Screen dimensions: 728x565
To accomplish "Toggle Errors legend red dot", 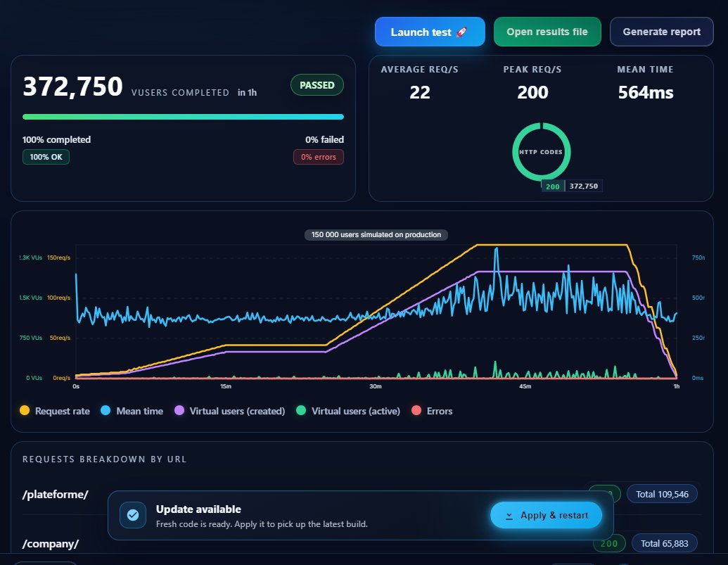I will point(416,410).
